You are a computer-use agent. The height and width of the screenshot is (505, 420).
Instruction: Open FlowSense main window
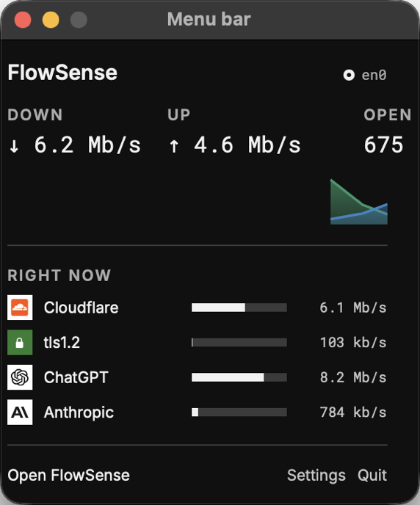pos(68,476)
